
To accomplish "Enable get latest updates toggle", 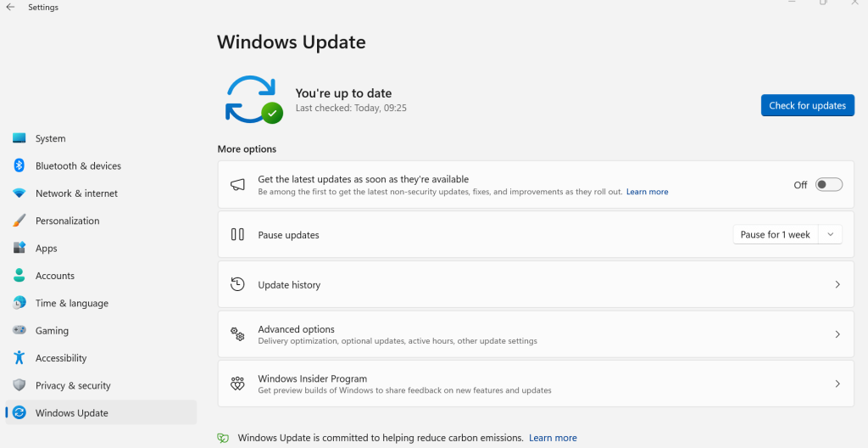I will [x=828, y=184].
